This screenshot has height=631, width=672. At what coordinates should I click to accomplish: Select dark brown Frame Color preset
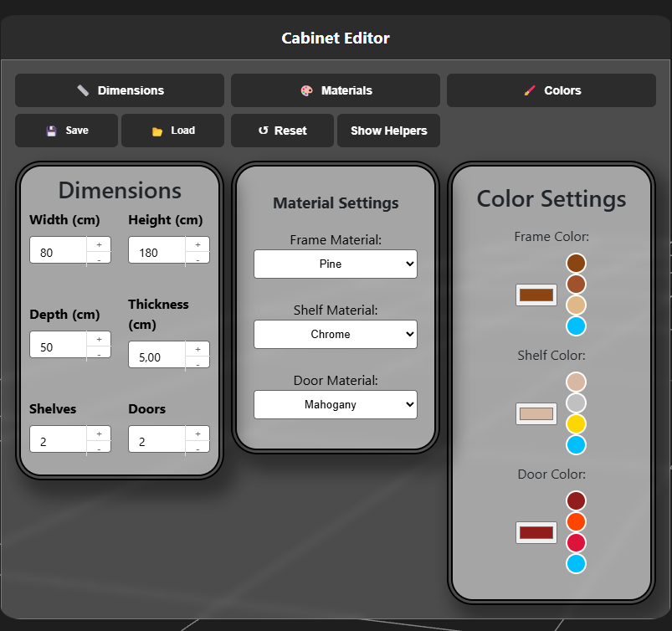point(576,264)
